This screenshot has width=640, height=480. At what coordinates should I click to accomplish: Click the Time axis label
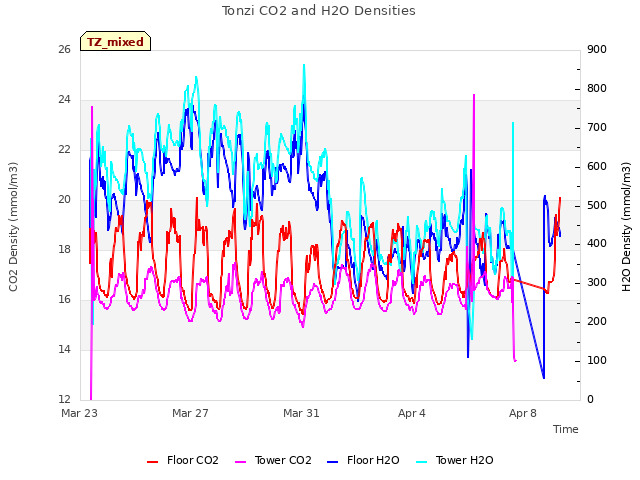(x=566, y=429)
